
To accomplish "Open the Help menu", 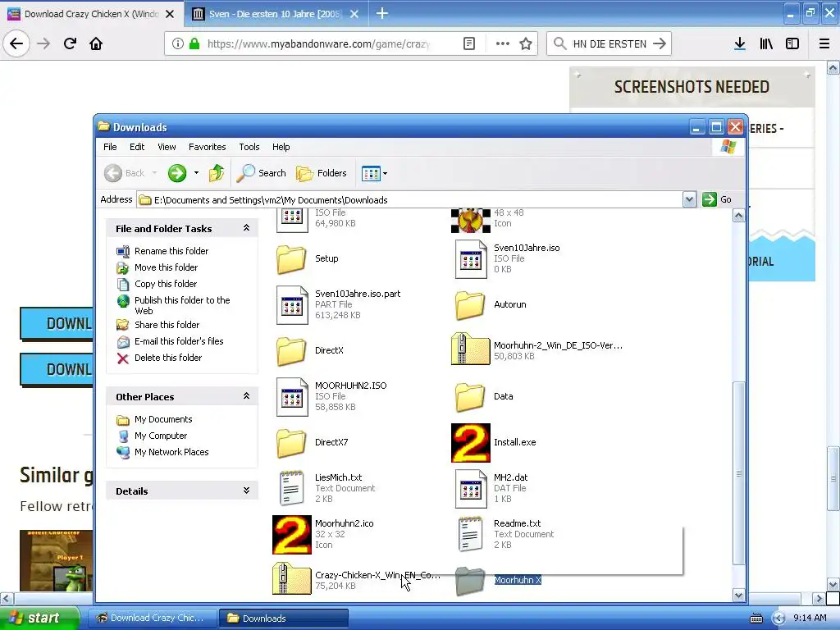I will (x=281, y=147).
